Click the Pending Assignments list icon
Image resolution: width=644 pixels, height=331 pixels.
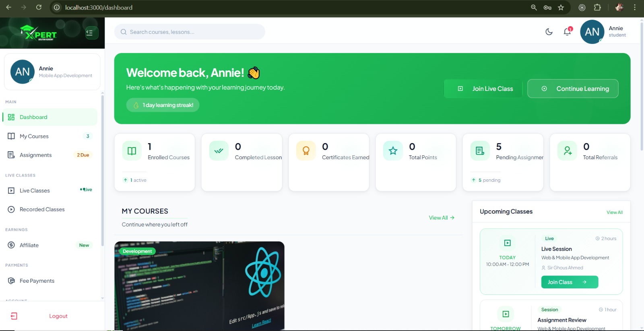point(480,151)
